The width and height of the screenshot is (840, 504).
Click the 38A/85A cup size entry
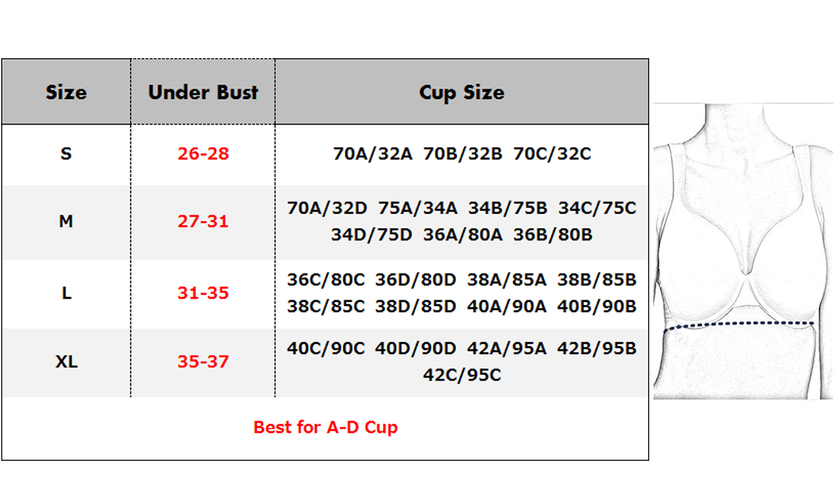click(506, 280)
